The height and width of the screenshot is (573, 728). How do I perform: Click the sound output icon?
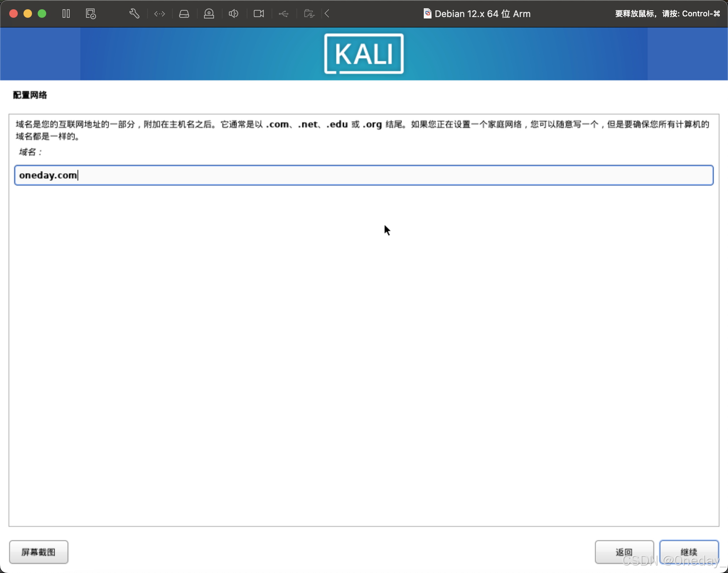pos(233,14)
